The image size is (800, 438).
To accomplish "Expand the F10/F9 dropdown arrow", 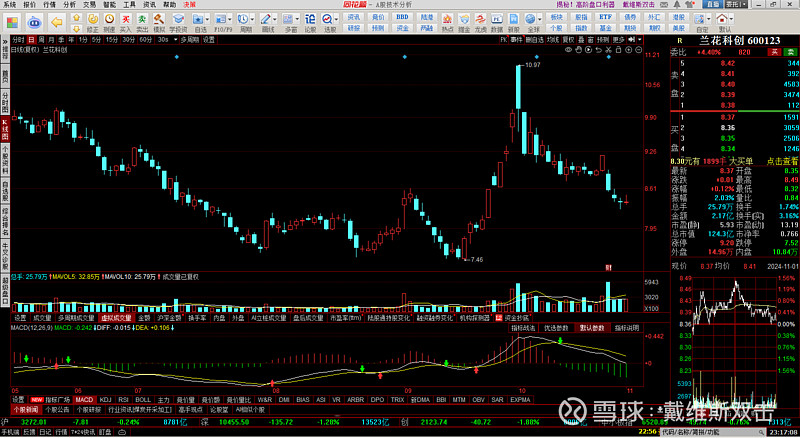I will click(x=230, y=19).
